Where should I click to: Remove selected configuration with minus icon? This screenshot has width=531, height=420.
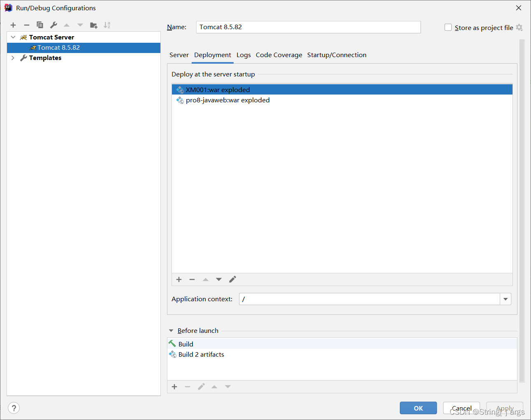tap(27, 25)
